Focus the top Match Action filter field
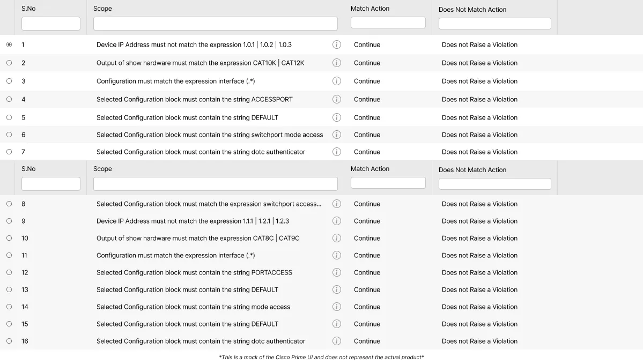 [x=388, y=23]
